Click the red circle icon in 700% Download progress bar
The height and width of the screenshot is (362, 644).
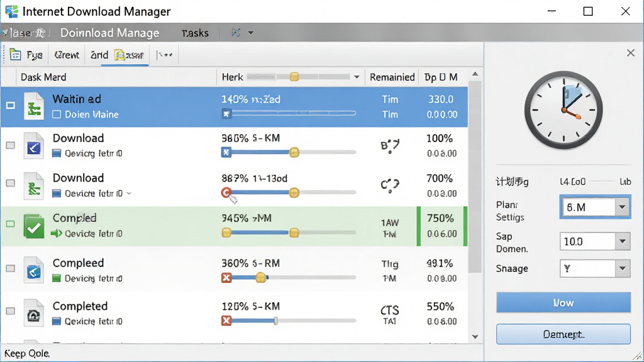click(226, 192)
